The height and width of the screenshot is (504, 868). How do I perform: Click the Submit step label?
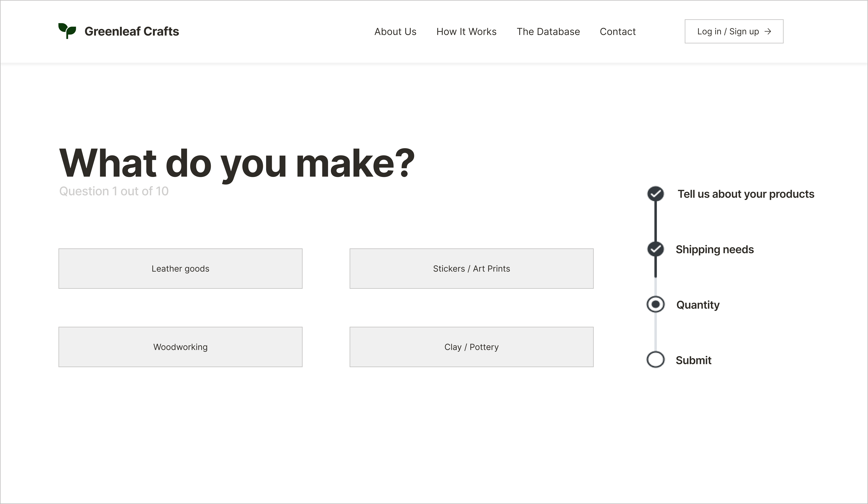tap(693, 360)
